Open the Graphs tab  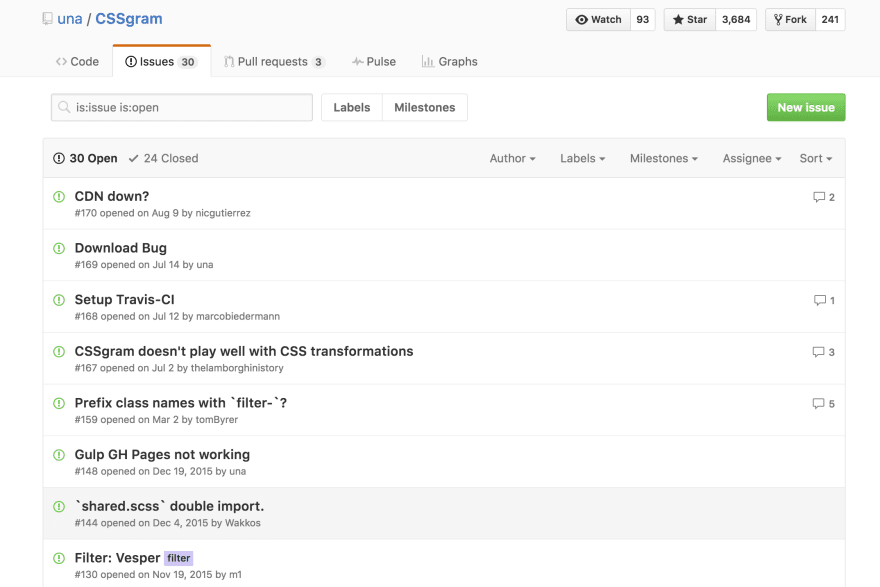pyautogui.click(x=450, y=62)
